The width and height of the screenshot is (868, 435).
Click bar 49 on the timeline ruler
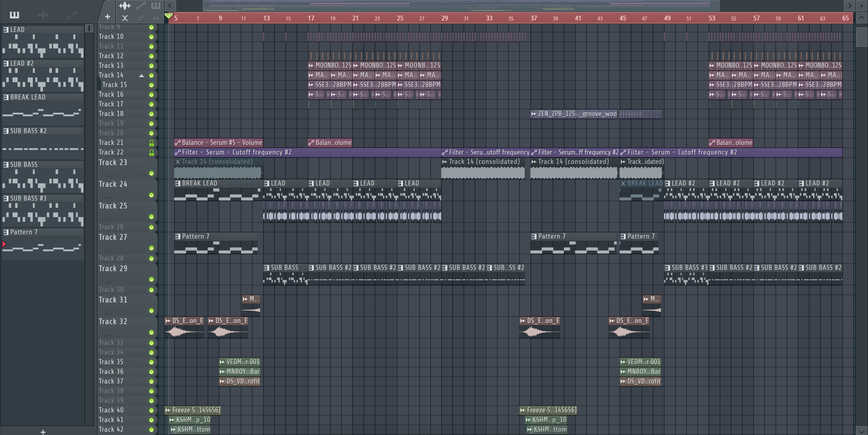(667, 18)
